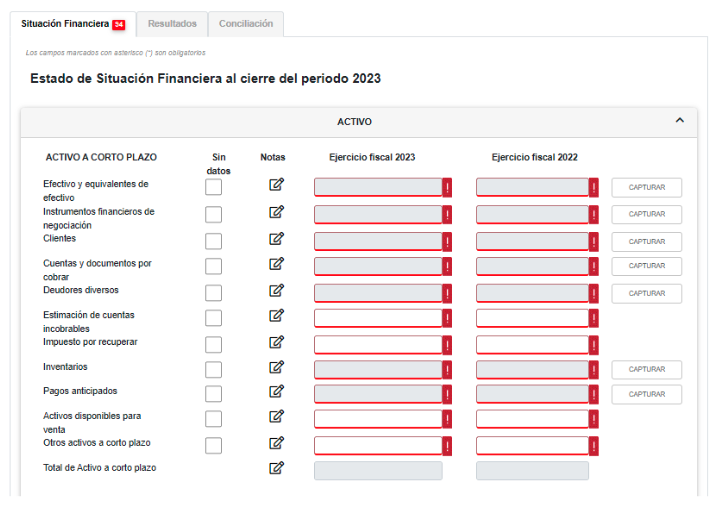Open notes for Impuesto por recuperar

point(276,343)
